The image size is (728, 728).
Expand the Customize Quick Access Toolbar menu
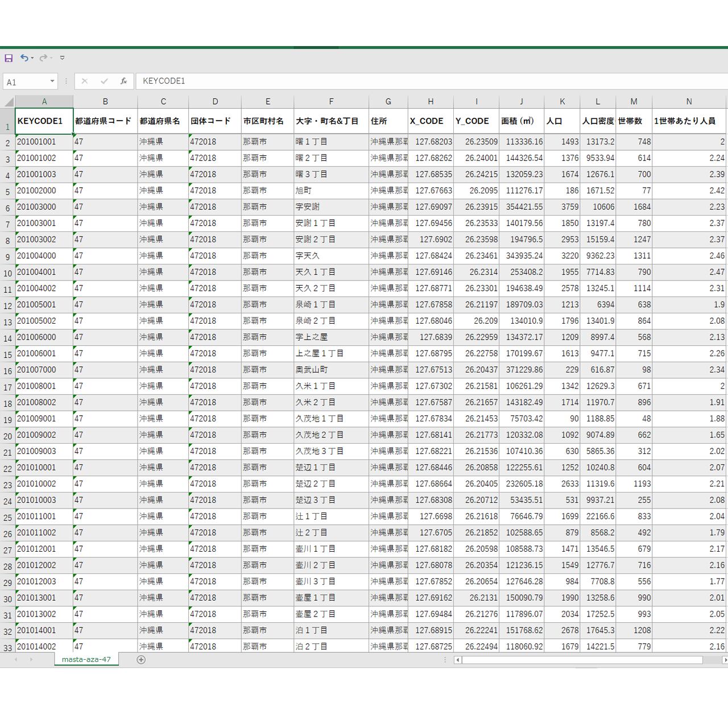(62, 58)
